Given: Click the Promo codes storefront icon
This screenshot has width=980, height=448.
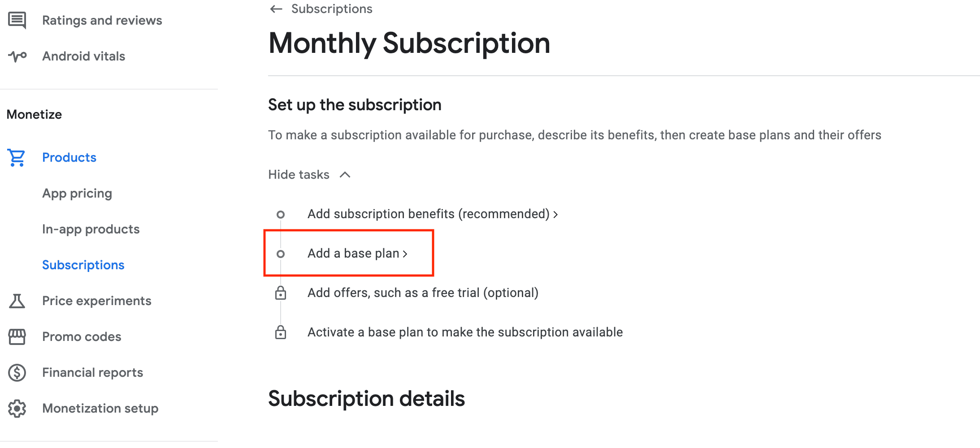Looking at the screenshot, I should point(17,337).
